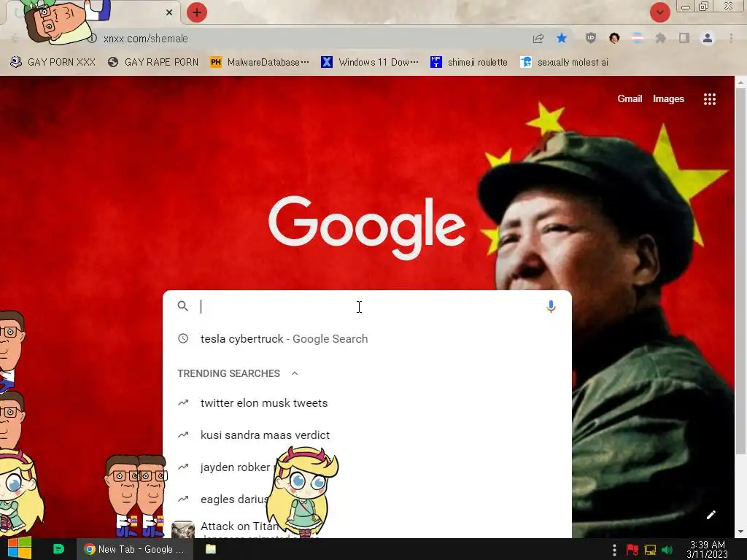Toggle the blue bookmark star
747x560 pixels.
[x=562, y=38]
